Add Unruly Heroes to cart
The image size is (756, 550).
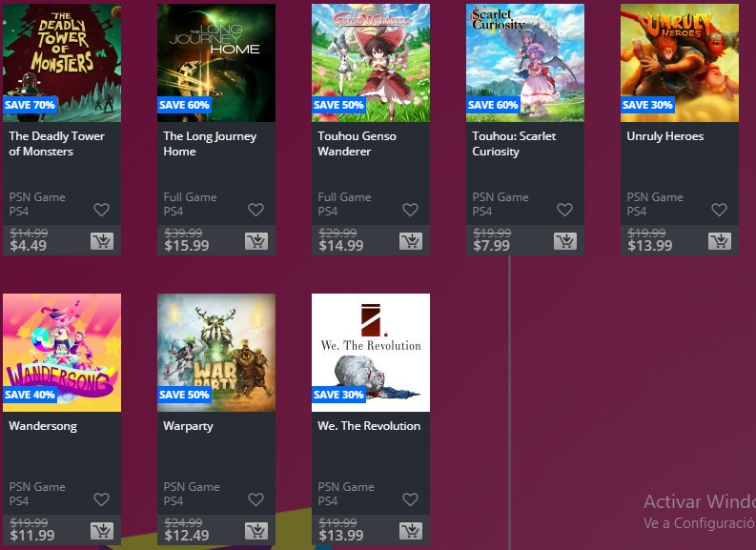720,241
